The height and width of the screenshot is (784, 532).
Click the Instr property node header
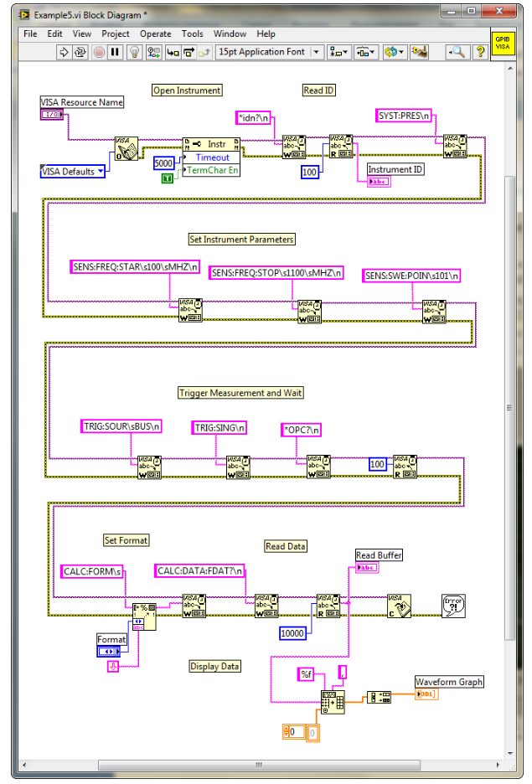[211, 145]
